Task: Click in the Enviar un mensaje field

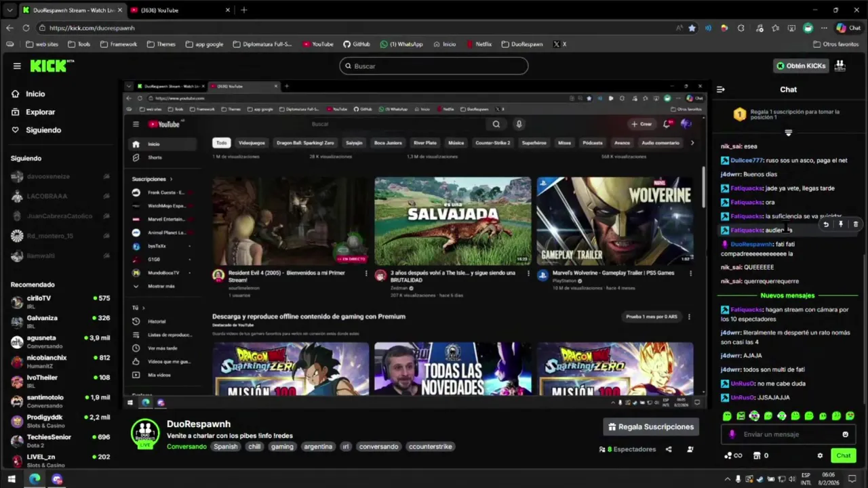Action: coord(787,434)
